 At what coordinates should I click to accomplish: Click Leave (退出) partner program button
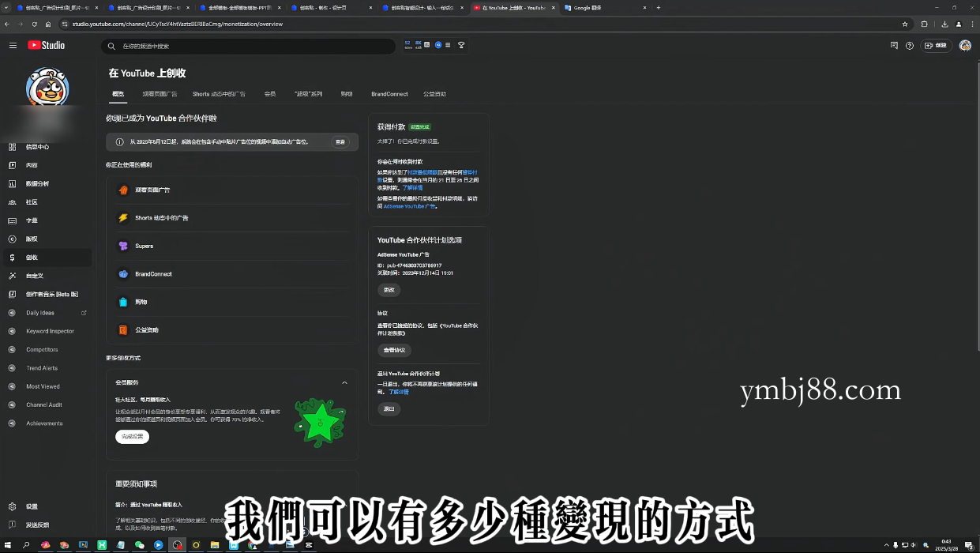(389, 409)
